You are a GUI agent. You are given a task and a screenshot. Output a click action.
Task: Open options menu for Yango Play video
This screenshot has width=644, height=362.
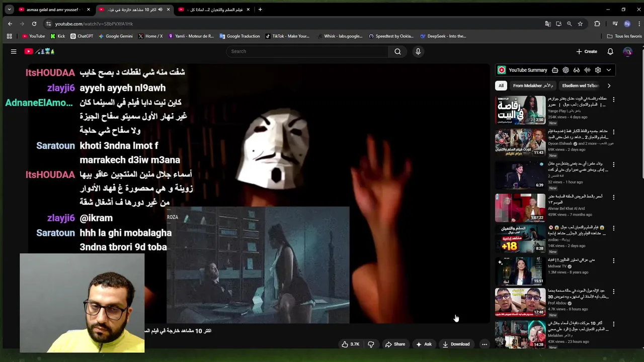tap(613, 99)
